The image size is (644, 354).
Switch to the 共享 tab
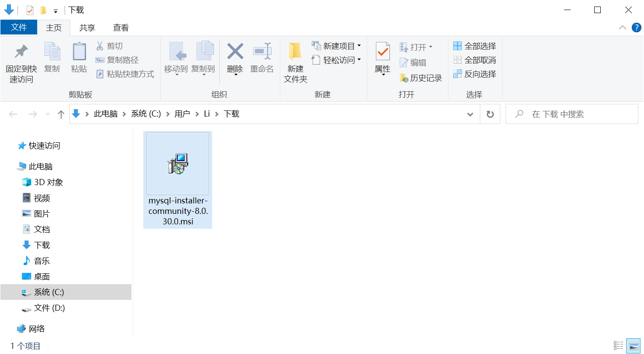point(87,28)
